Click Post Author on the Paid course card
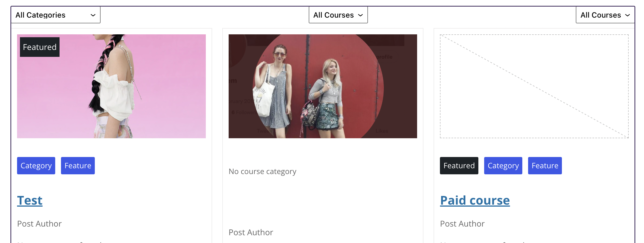 tap(462, 223)
